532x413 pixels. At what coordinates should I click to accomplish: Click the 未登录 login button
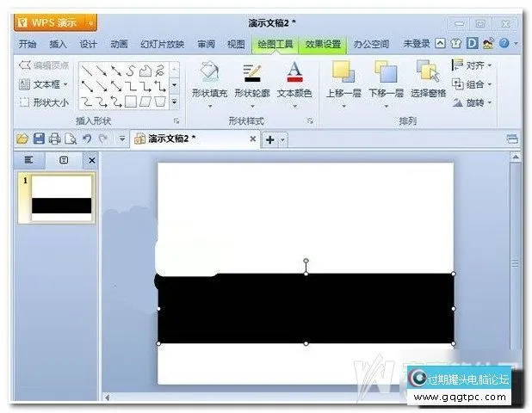click(417, 44)
